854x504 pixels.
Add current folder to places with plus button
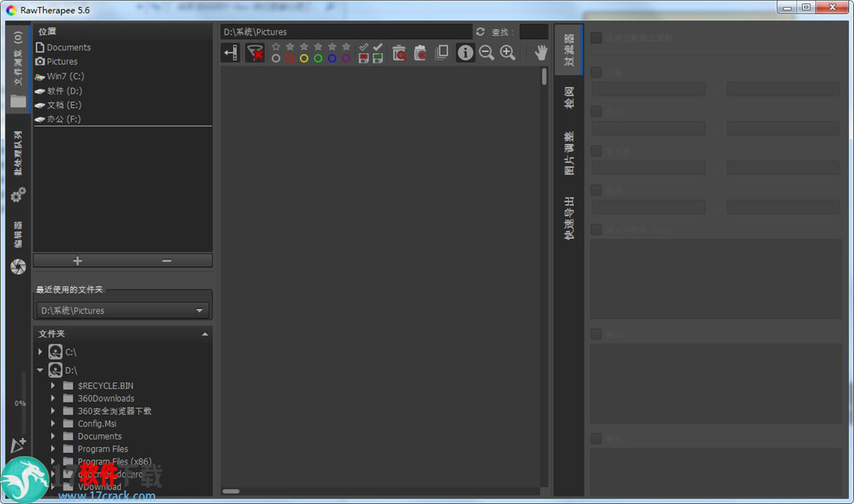click(78, 260)
